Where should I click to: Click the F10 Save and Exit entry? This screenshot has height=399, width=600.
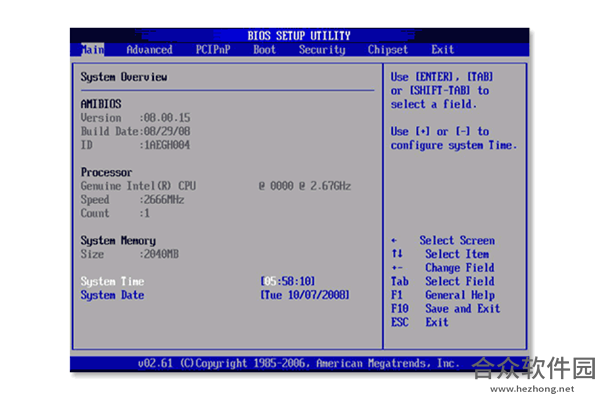[446, 309]
